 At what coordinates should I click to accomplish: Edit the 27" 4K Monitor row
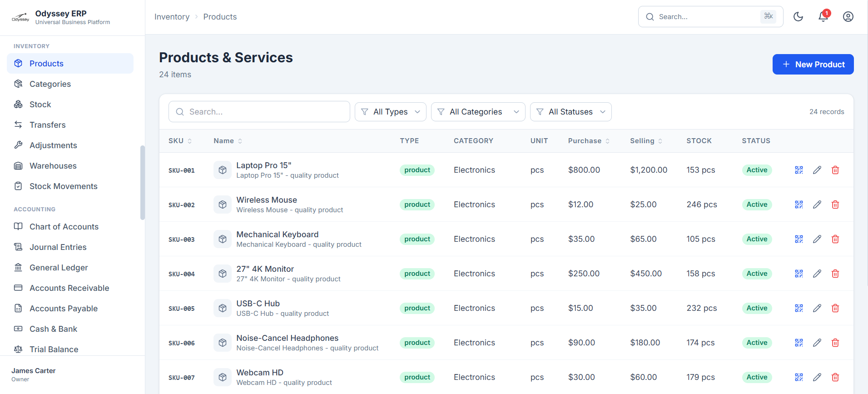pos(817,274)
